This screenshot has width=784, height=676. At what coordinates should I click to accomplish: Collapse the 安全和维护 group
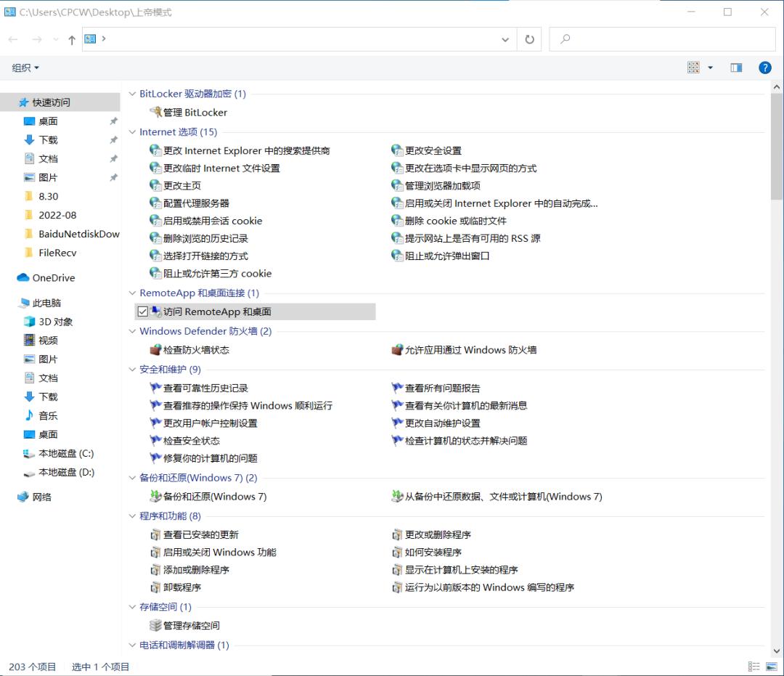tap(132, 370)
